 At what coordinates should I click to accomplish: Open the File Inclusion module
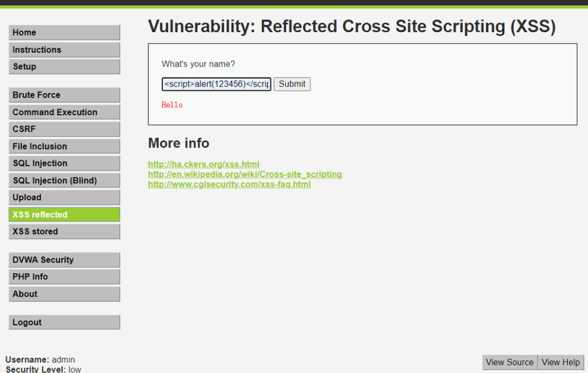pos(64,146)
